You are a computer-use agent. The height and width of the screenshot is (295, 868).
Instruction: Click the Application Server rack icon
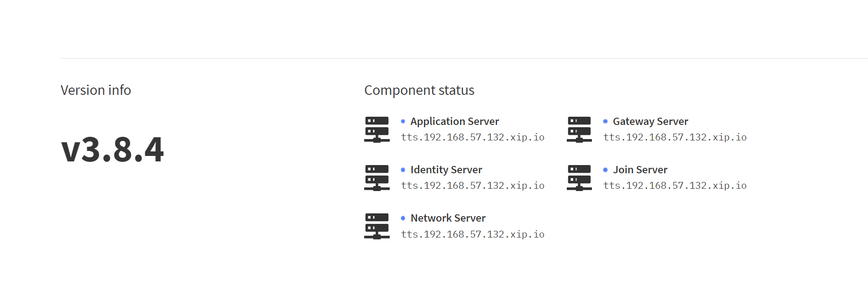[377, 129]
